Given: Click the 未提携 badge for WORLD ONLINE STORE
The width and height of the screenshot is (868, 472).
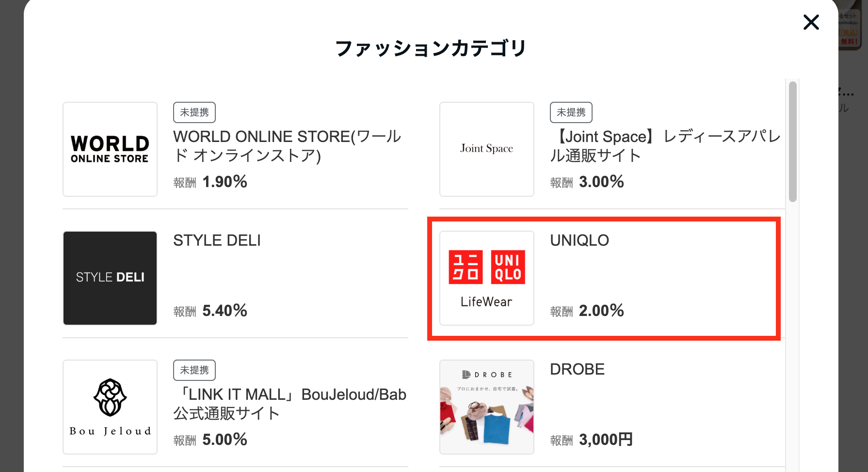Looking at the screenshot, I should [194, 112].
